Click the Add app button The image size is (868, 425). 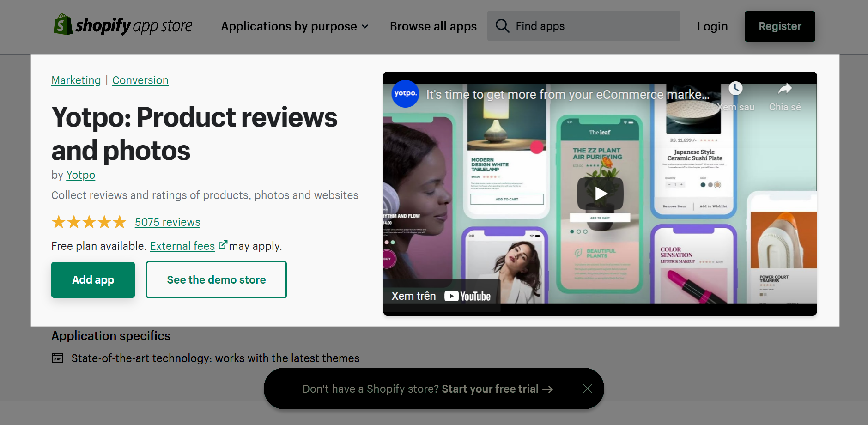coord(93,280)
